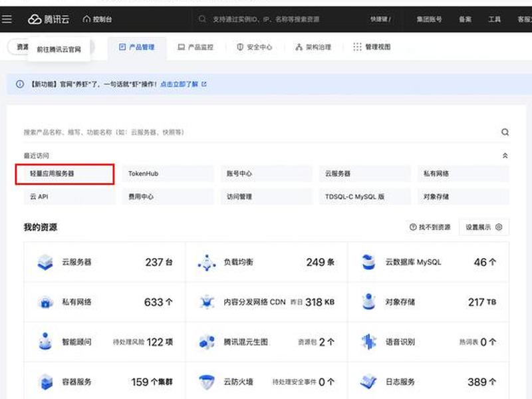Screen dimensions: 532x399
Task: Click the 217 TB storage value
Action: 481,302
